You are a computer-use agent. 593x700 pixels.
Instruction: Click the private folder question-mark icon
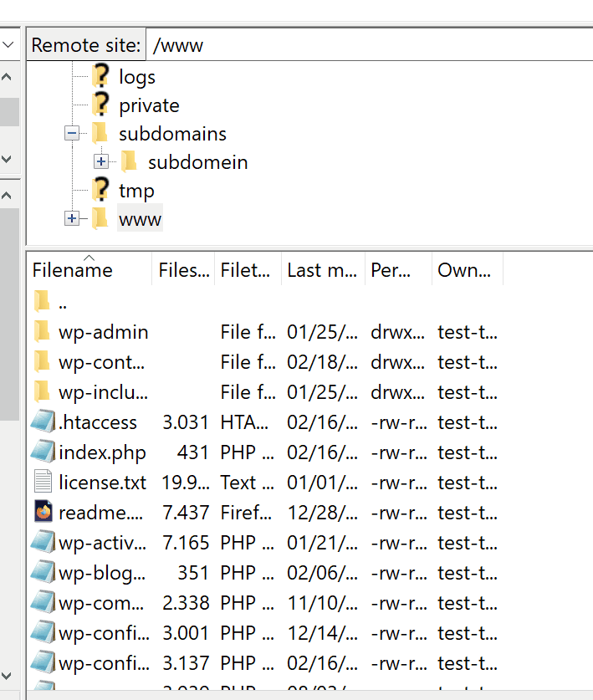pos(101,105)
